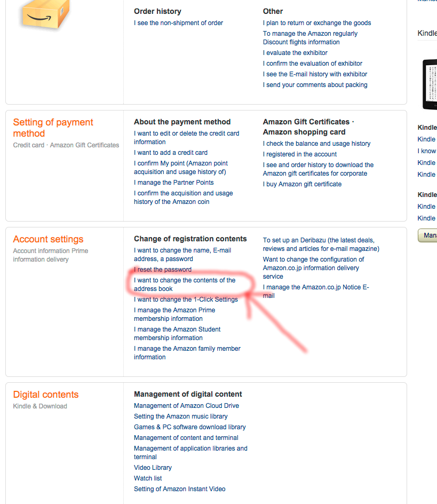The image size is (437, 504).
Task: Open 'I confirm the evaluation of exhibitor'
Action: pos(312,64)
